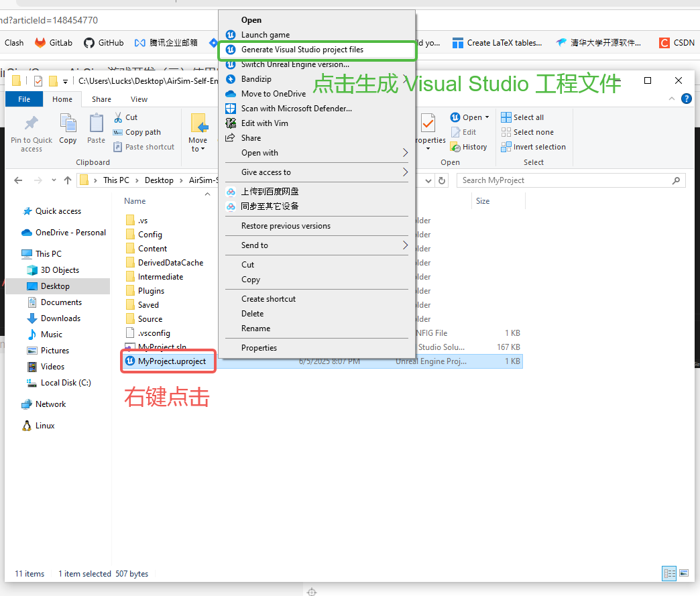Switch to details view layout icon
Screen dimensions: 700x596
668,573
